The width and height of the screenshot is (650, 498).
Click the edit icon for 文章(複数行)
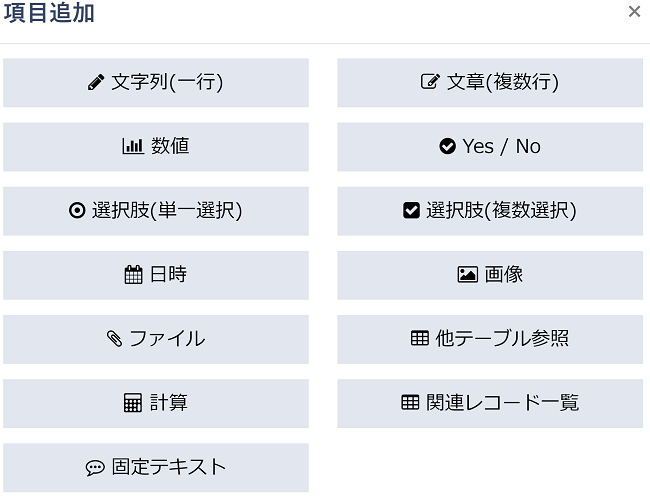[430, 83]
